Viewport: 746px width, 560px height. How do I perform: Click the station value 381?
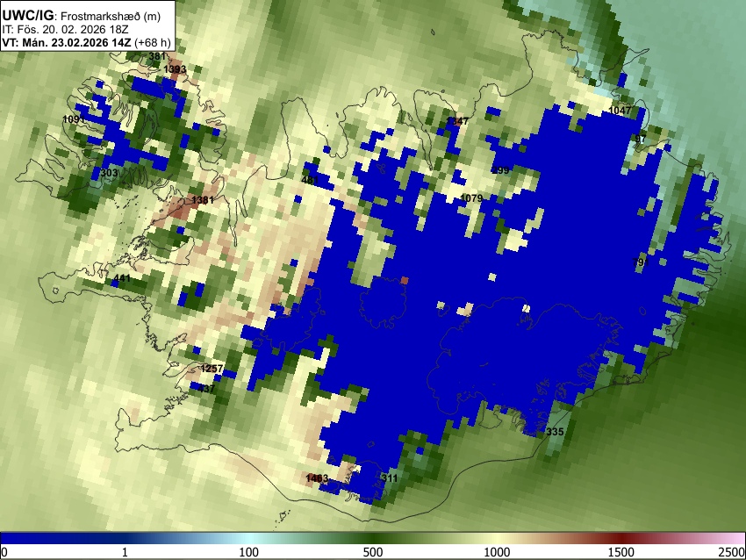tap(157, 56)
